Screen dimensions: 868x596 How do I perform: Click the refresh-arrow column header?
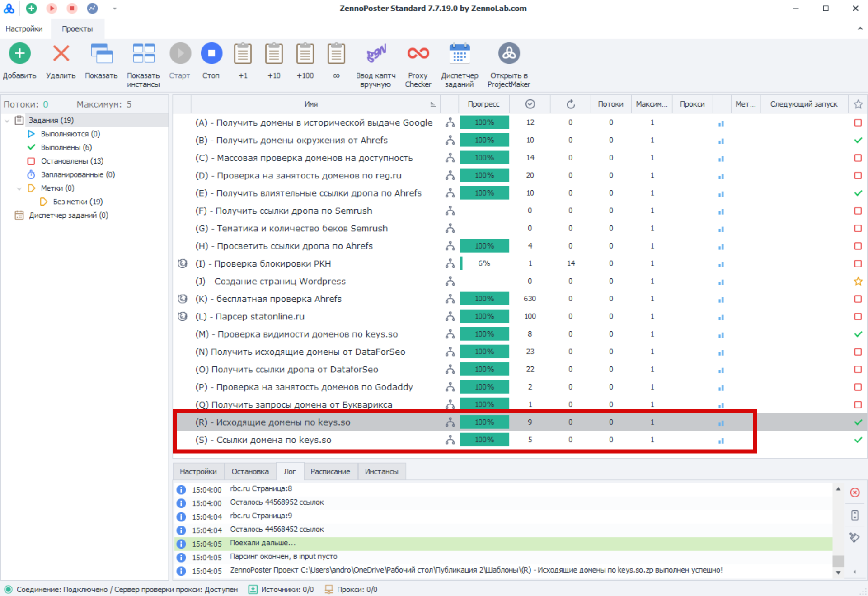coord(571,104)
